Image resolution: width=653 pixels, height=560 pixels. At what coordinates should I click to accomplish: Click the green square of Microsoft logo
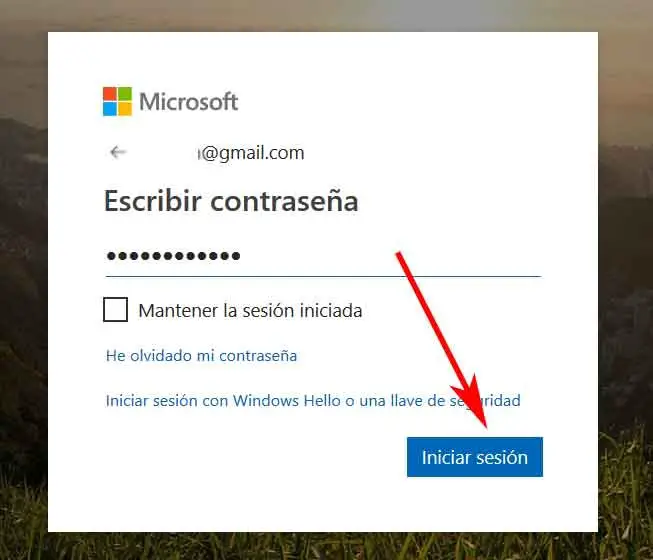(x=125, y=94)
